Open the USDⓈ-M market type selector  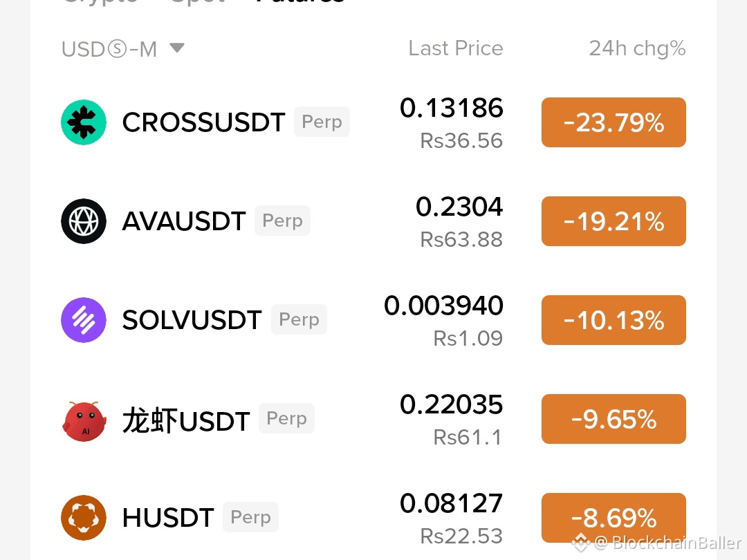coord(123,48)
